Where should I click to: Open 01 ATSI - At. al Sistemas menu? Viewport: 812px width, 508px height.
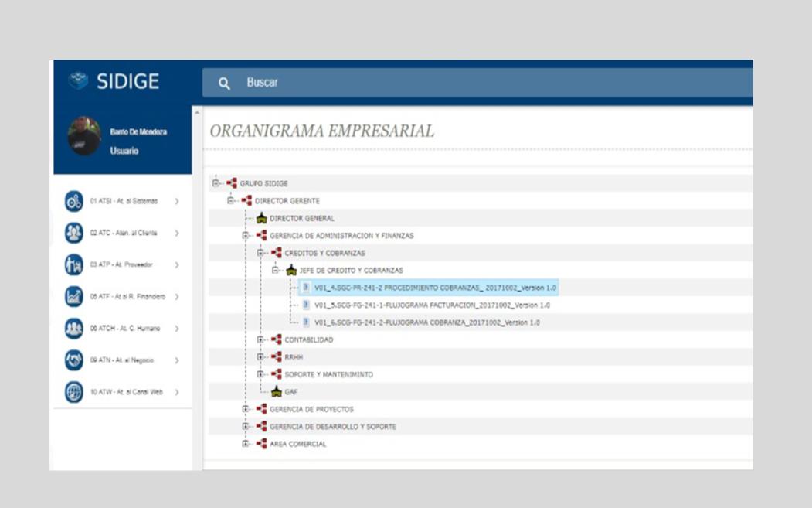tap(123, 201)
